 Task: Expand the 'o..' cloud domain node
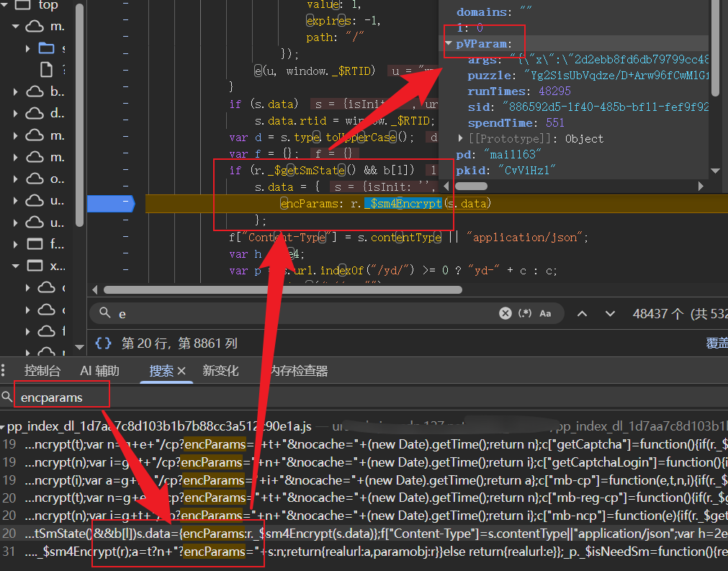[16, 179]
